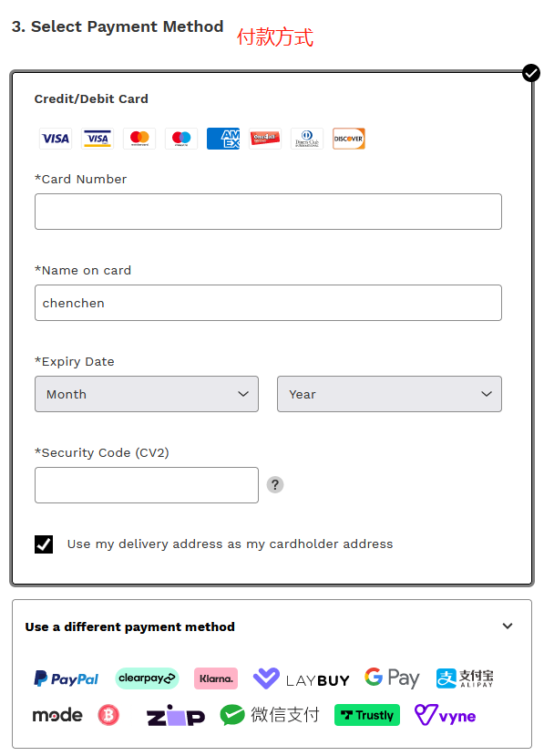Select the Google Pay logo
This screenshot has height=756, width=544.
pos(392,678)
